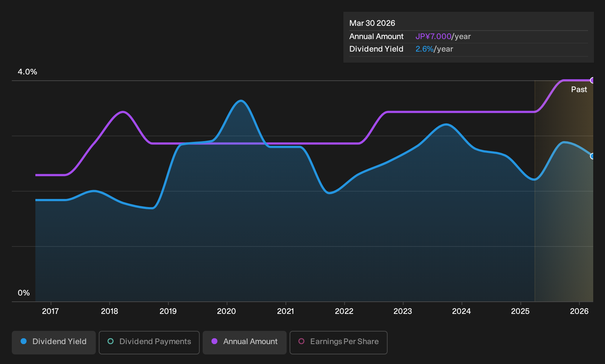Click the 2020 x-axis year label
The image size is (605, 364).
227,311
